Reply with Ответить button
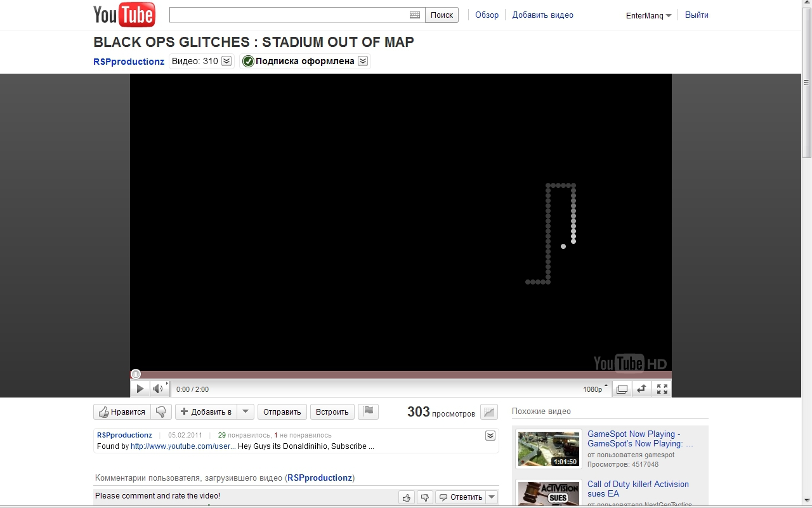 [x=461, y=497]
